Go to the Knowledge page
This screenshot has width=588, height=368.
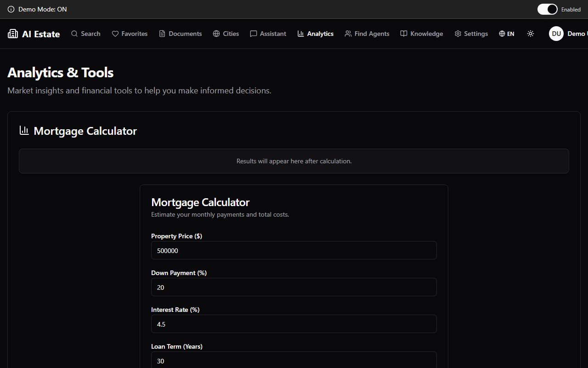(422, 34)
